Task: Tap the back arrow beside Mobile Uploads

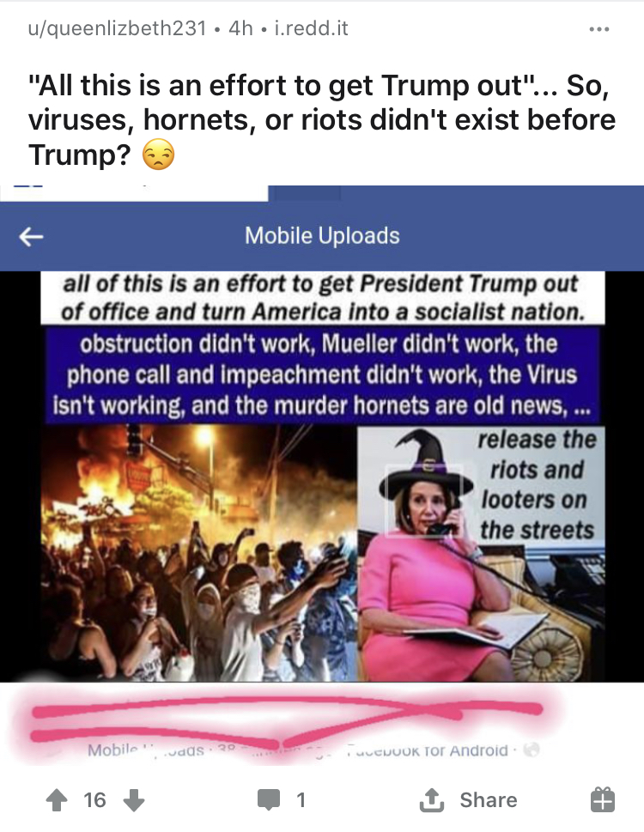Action: pos(31,236)
